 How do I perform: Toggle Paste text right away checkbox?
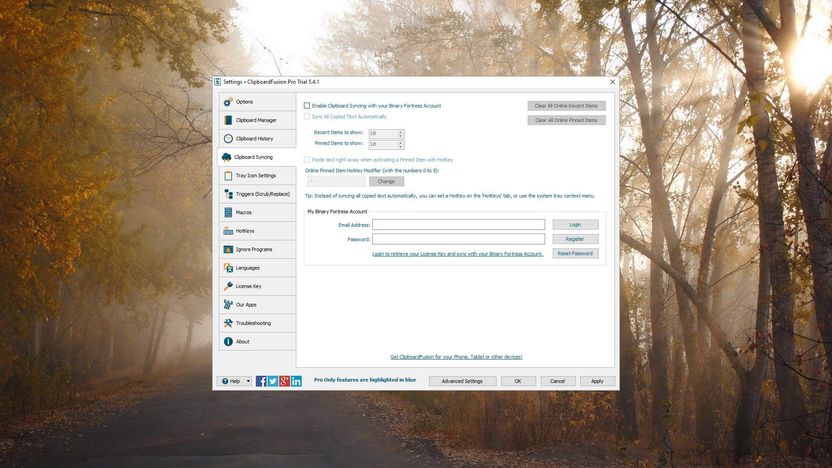[307, 160]
